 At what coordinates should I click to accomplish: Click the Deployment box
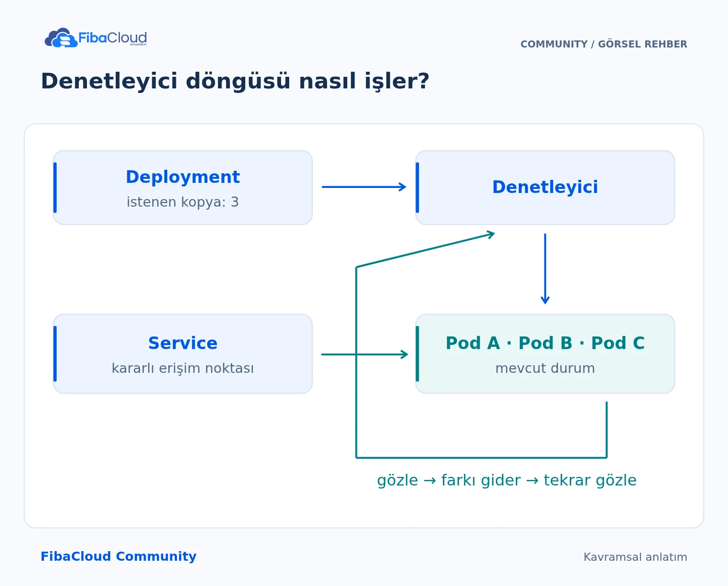183,187
